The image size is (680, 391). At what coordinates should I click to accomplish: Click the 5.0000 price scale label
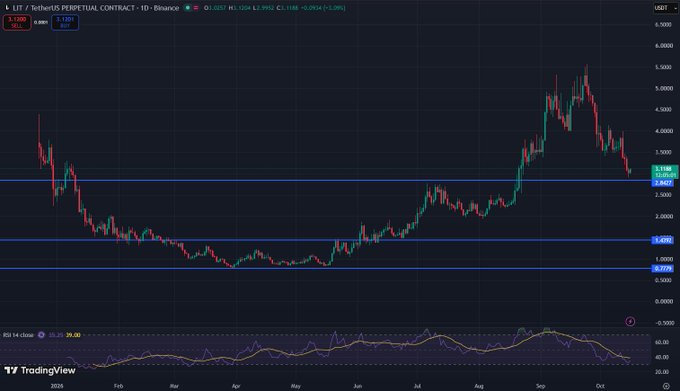[x=664, y=88]
